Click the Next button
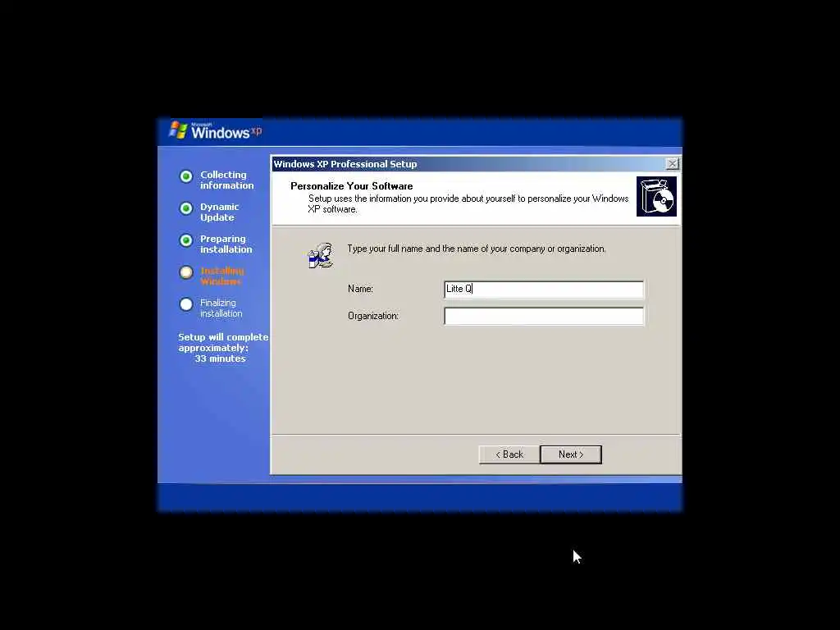 pyautogui.click(x=571, y=454)
